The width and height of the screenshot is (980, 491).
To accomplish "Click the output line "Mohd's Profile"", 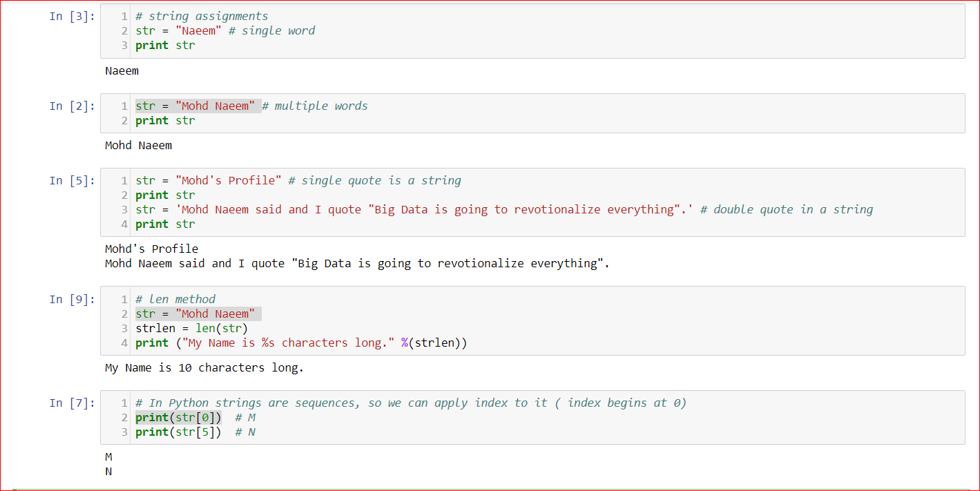I will (151, 249).
